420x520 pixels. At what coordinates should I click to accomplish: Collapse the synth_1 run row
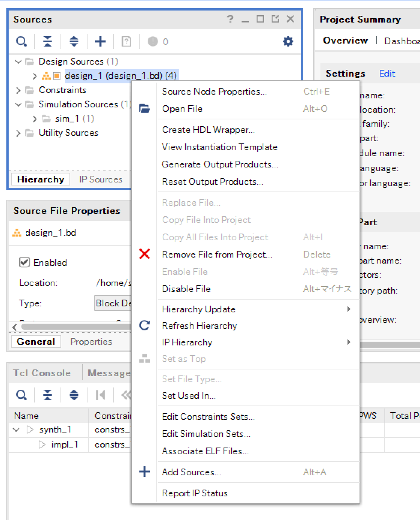16,430
